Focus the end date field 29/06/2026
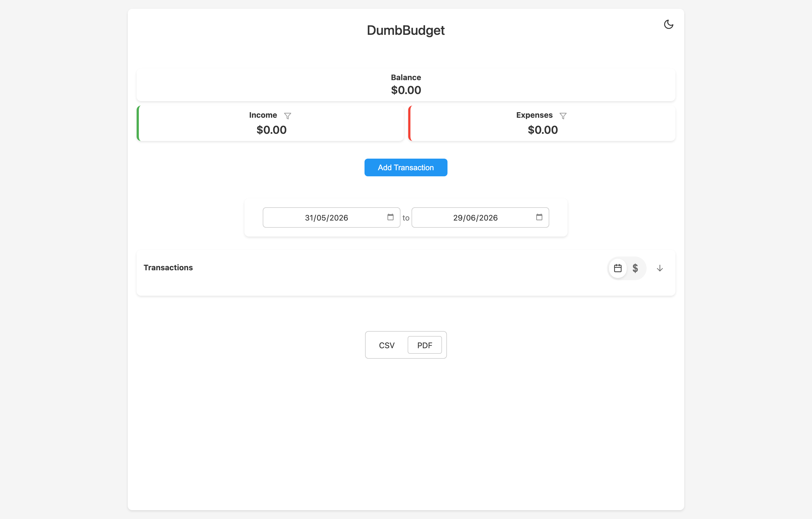This screenshot has width=812, height=519. point(480,218)
